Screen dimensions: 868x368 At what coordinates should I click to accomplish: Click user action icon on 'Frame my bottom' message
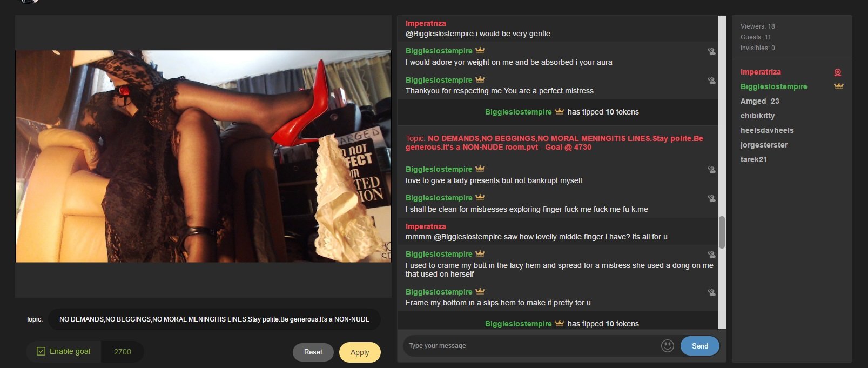click(712, 292)
